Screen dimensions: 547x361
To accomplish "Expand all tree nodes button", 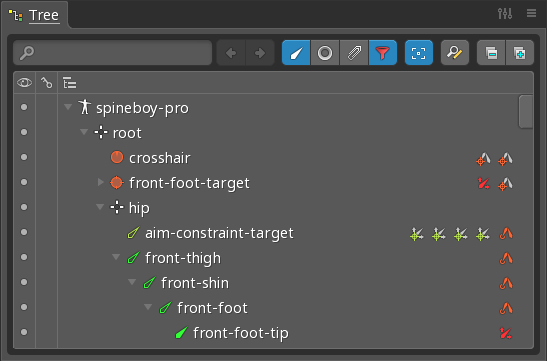I will click(520, 53).
